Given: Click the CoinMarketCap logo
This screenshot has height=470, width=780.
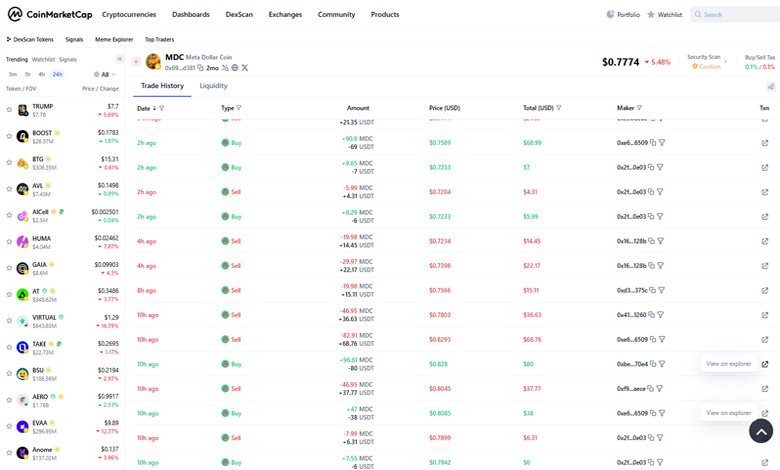Looking at the screenshot, I should (x=50, y=14).
